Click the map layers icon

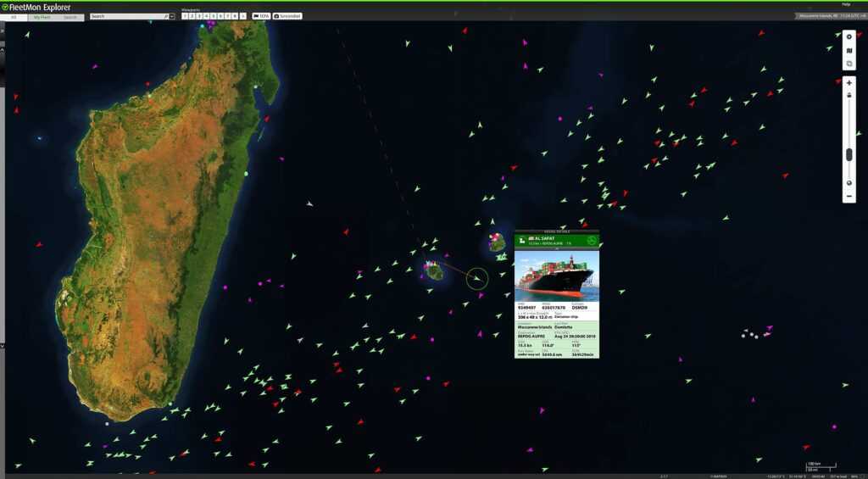coord(849,64)
